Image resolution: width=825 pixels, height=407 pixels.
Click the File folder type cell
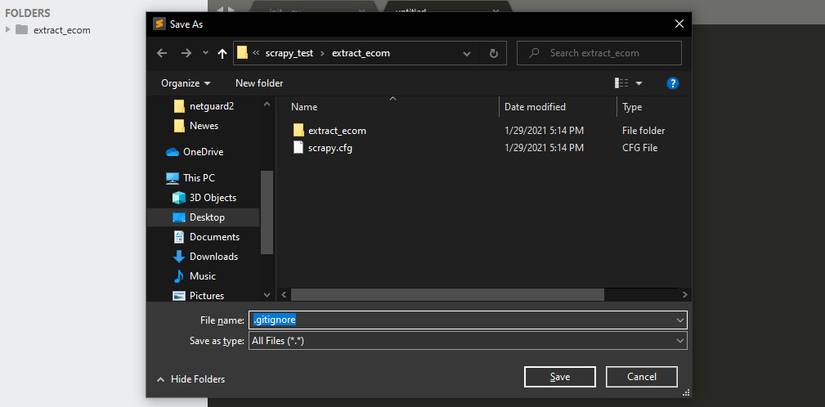point(643,131)
